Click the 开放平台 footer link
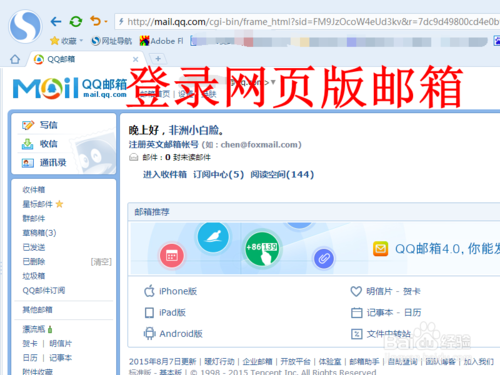Image resolution: width=500 pixels, height=375 pixels. point(295,362)
